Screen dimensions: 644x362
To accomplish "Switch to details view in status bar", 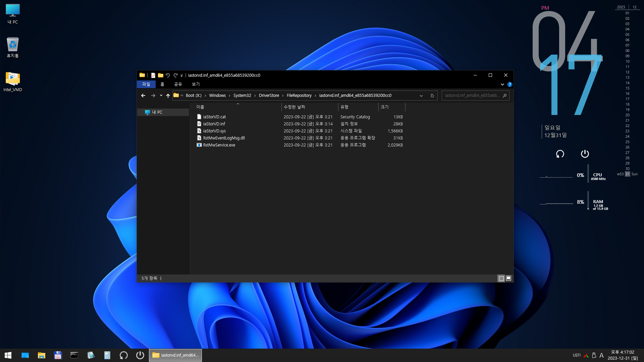I will [501, 278].
